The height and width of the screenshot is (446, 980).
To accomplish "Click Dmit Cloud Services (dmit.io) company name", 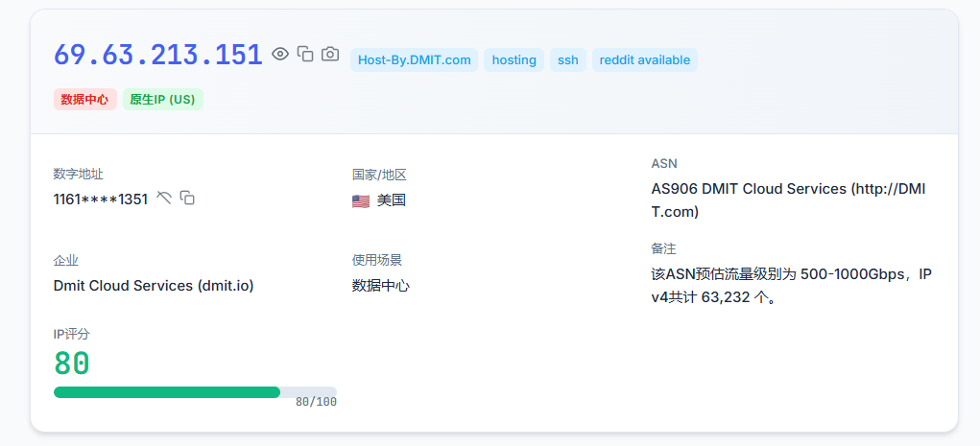I will (x=154, y=286).
